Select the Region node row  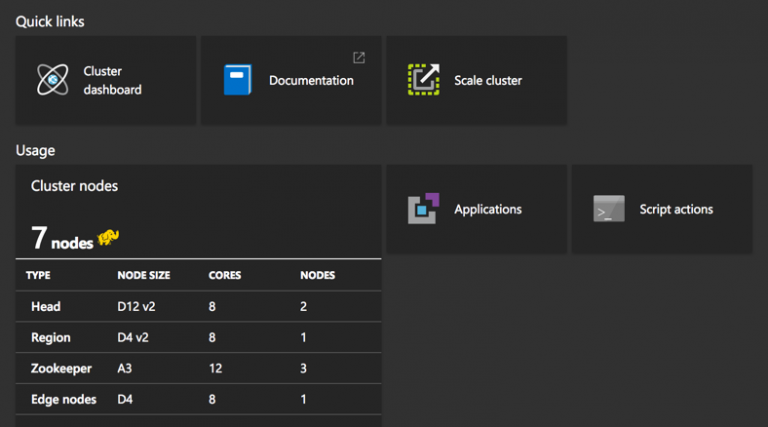click(x=198, y=337)
